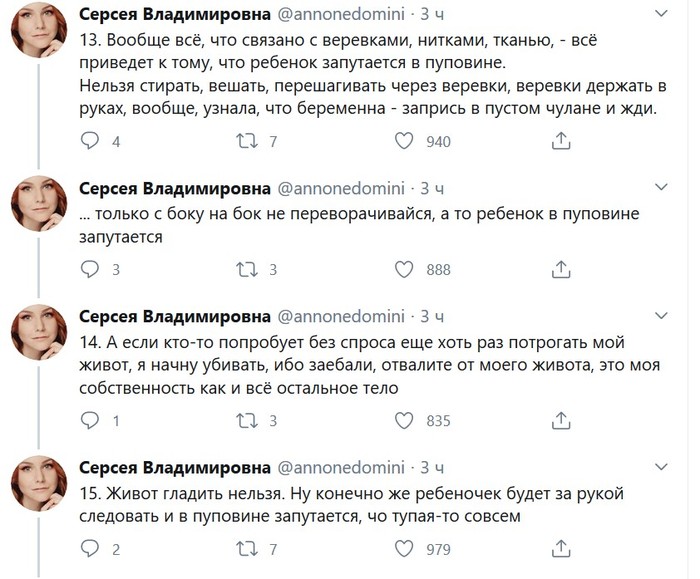Like the tweet with 940 likes
The image size is (700, 579).
pyautogui.click(x=404, y=142)
